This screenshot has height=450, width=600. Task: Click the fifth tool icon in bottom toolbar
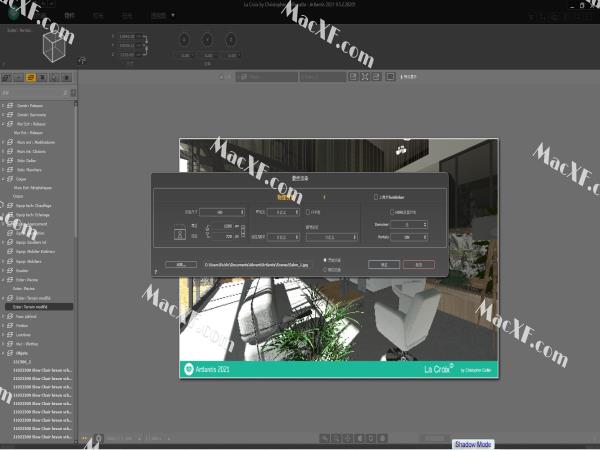(x=371, y=438)
